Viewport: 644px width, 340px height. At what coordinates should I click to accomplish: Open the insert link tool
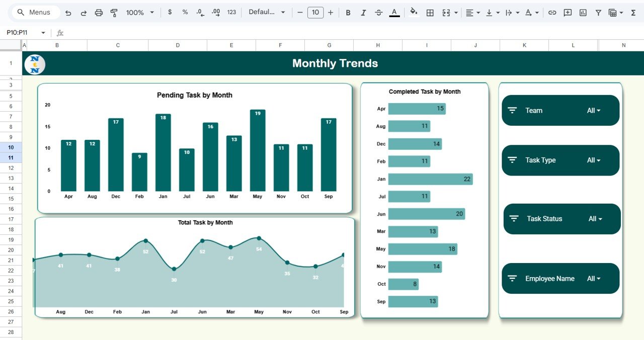click(552, 12)
